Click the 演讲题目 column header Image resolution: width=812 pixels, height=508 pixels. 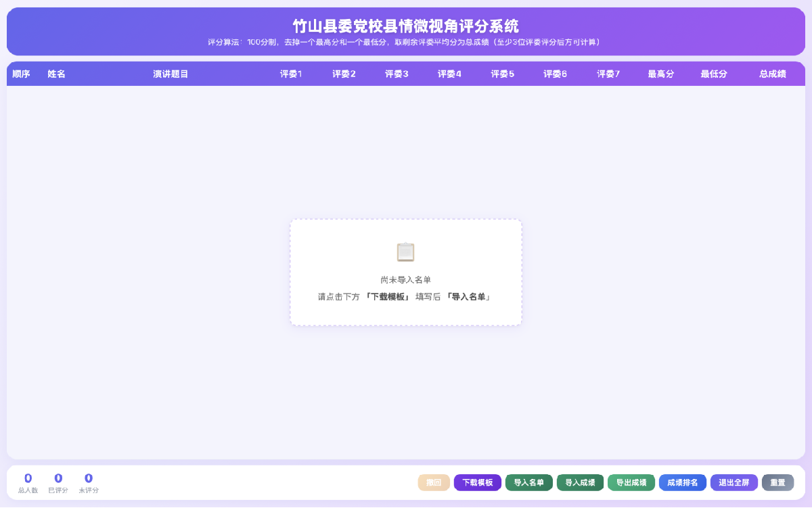coord(171,74)
